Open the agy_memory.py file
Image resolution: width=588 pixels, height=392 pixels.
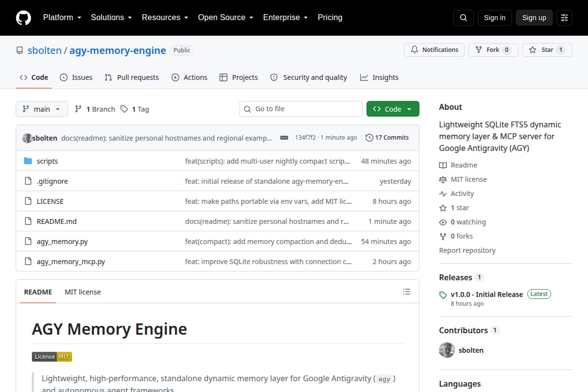(x=62, y=242)
